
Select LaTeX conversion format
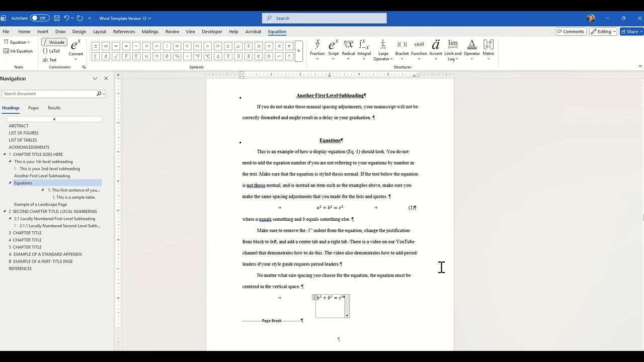click(x=51, y=51)
